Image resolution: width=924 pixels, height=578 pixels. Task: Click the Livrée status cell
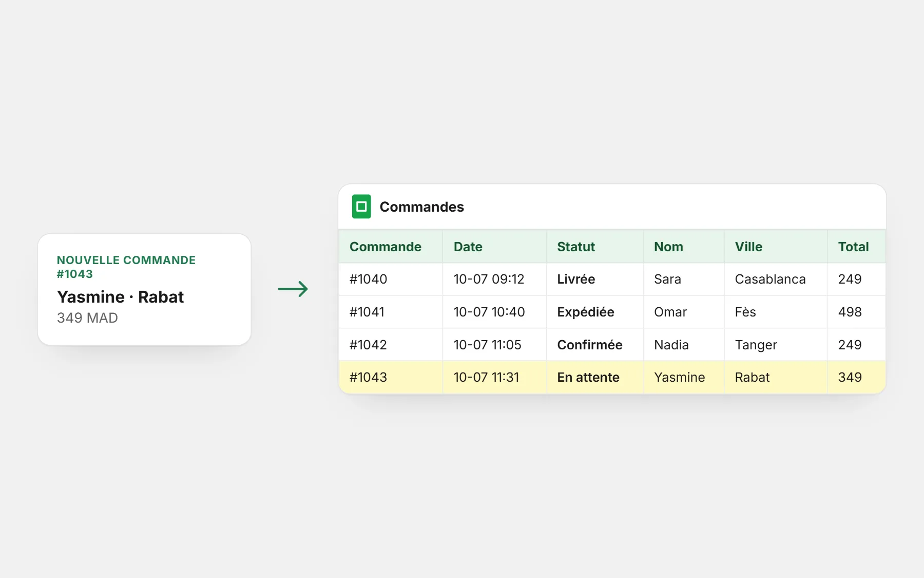[x=595, y=279]
